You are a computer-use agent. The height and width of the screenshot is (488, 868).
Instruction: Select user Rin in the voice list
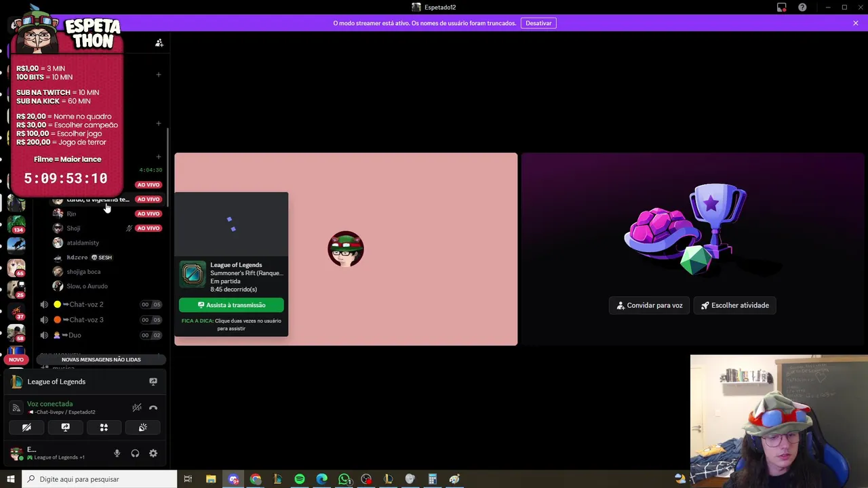[71, 213]
